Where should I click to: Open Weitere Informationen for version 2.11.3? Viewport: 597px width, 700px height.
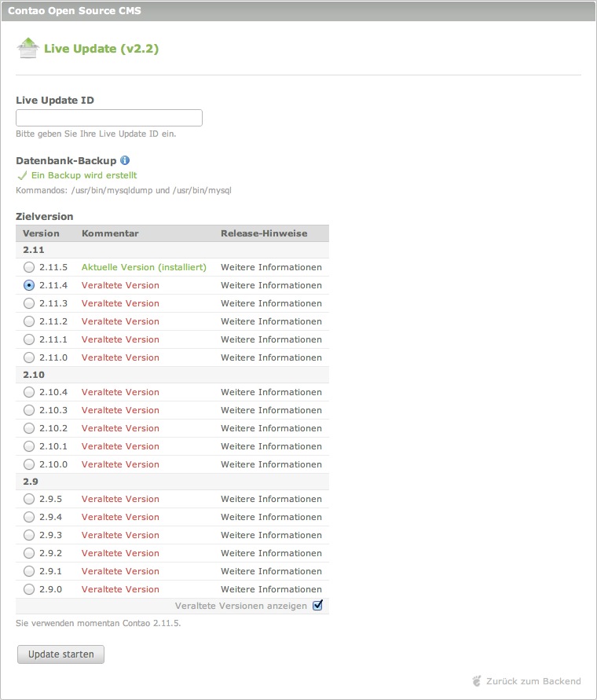tap(271, 303)
